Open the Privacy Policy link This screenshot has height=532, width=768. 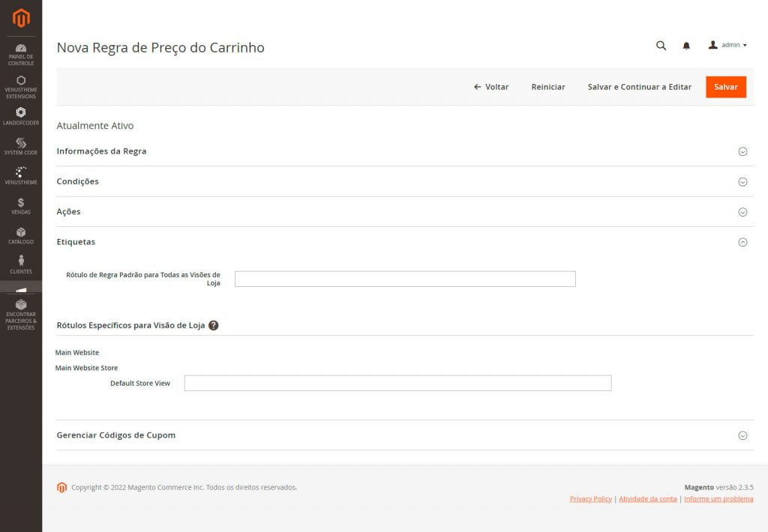tap(590, 499)
